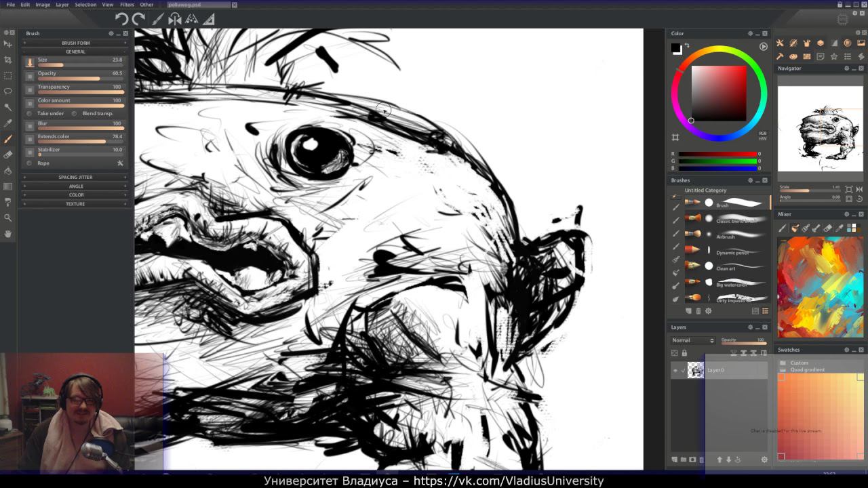Open the Normal blend mode dropdown

coord(692,340)
